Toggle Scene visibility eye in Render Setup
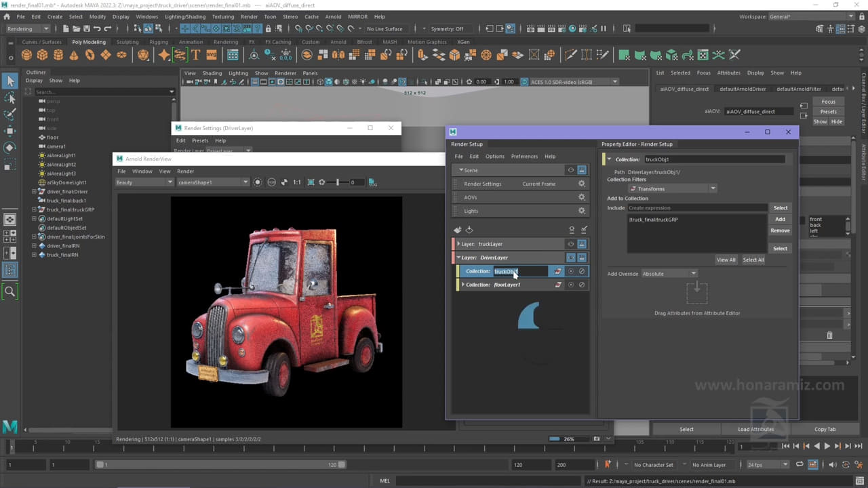The image size is (868, 488). 570,170
